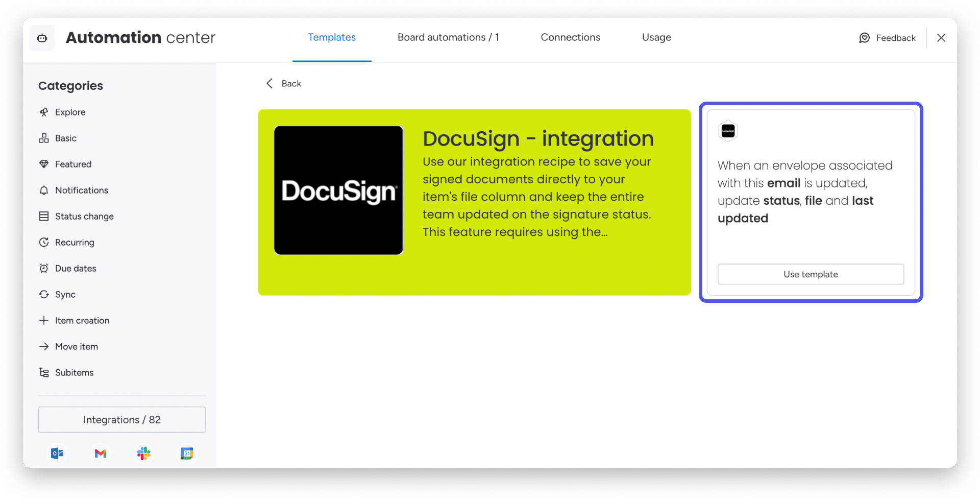Close the Automation center dialog
The image size is (980, 501).
[941, 38]
